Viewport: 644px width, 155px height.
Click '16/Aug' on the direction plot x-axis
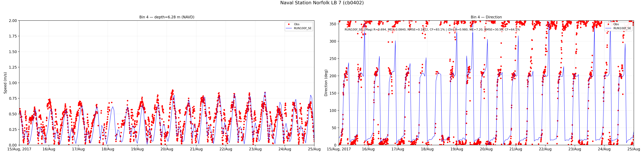point(368,149)
